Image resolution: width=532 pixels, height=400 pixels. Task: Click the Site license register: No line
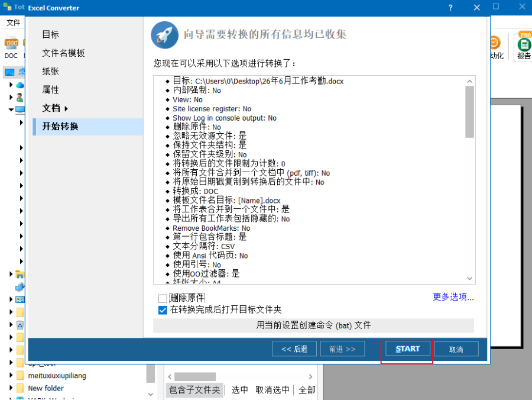click(x=212, y=109)
